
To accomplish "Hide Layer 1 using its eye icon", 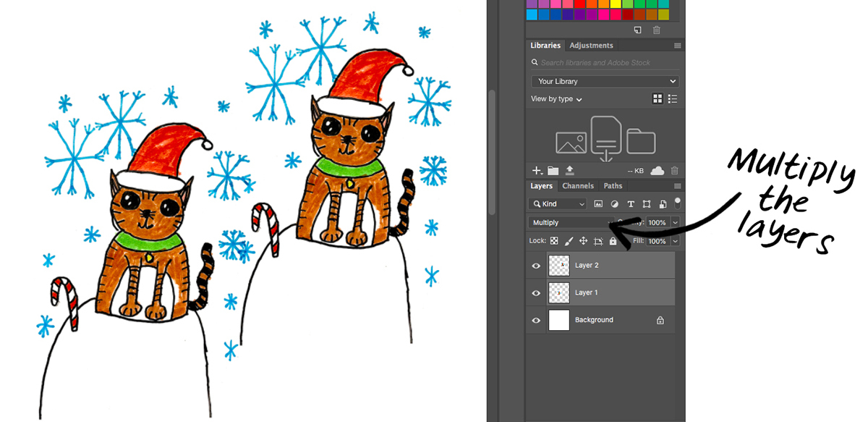I will tap(536, 293).
